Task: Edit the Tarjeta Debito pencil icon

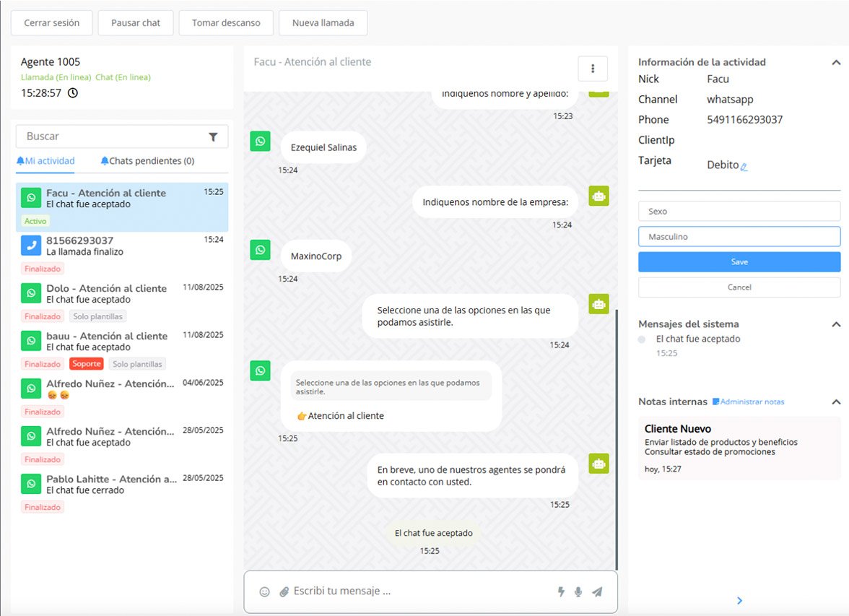Action: tap(744, 166)
